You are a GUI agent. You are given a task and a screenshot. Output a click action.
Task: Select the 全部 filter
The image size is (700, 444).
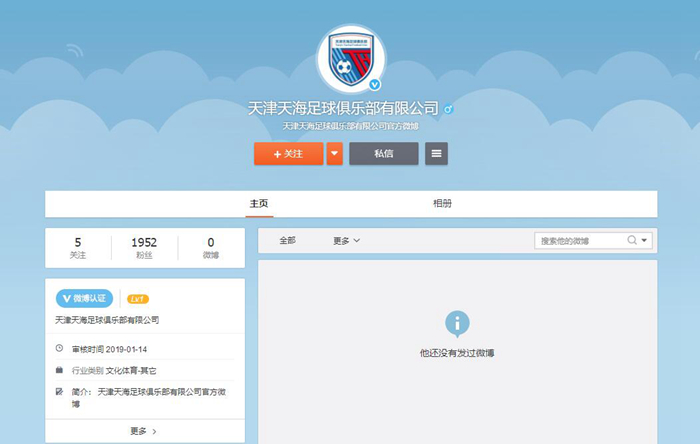288,241
